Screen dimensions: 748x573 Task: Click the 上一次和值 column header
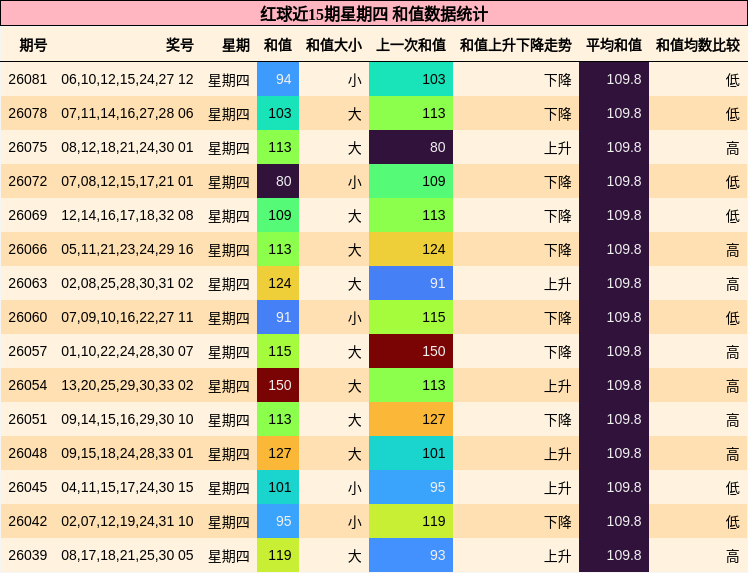tap(411, 45)
